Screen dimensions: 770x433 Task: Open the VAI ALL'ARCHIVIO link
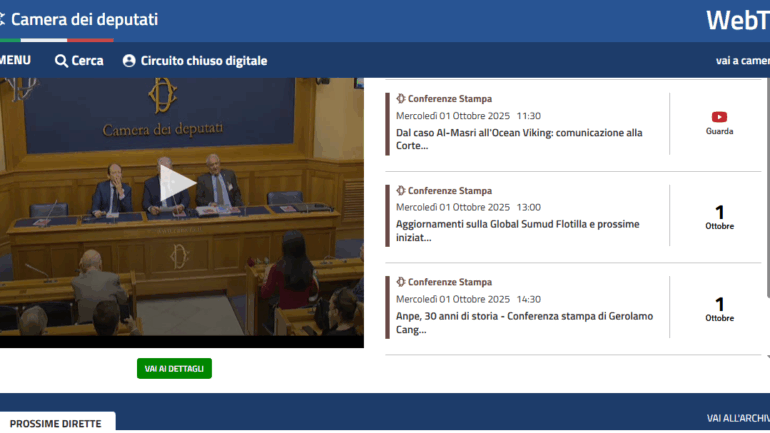point(737,418)
